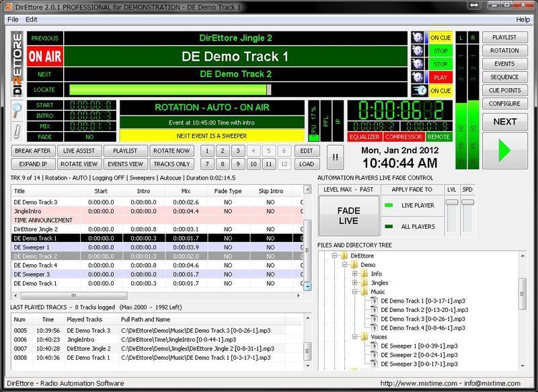Toggle TRACKS ONLY view
The image size is (538, 392).
coord(171,164)
